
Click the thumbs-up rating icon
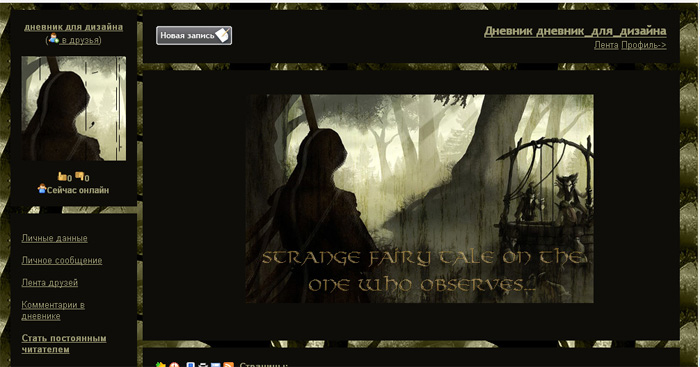click(x=62, y=177)
